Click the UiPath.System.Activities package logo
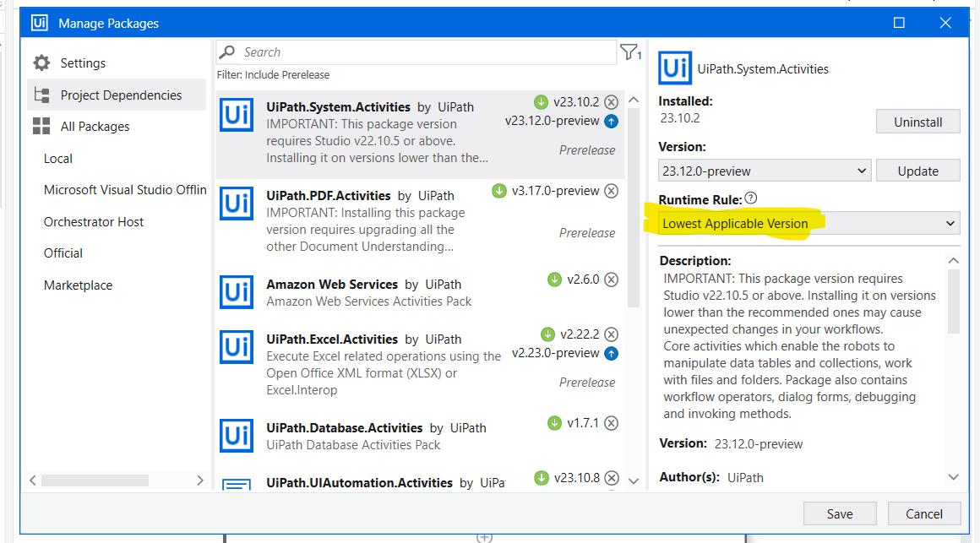The width and height of the screenshot is (980, 543). [x=237, y=115]
